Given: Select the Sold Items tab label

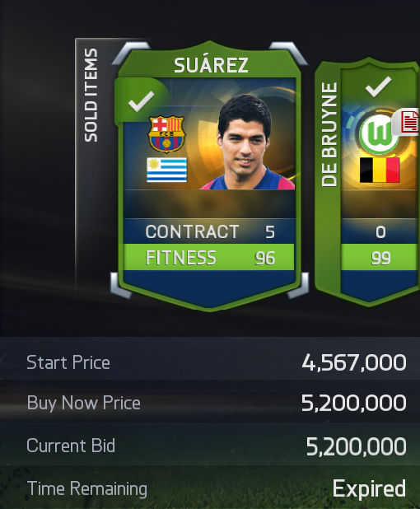Looking at the screenshot, I should point(91,95).
